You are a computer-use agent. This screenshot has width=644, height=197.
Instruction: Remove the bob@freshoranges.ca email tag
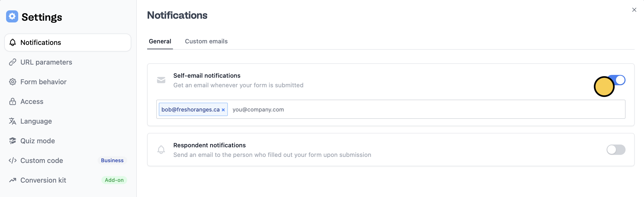tap(223, 110)
